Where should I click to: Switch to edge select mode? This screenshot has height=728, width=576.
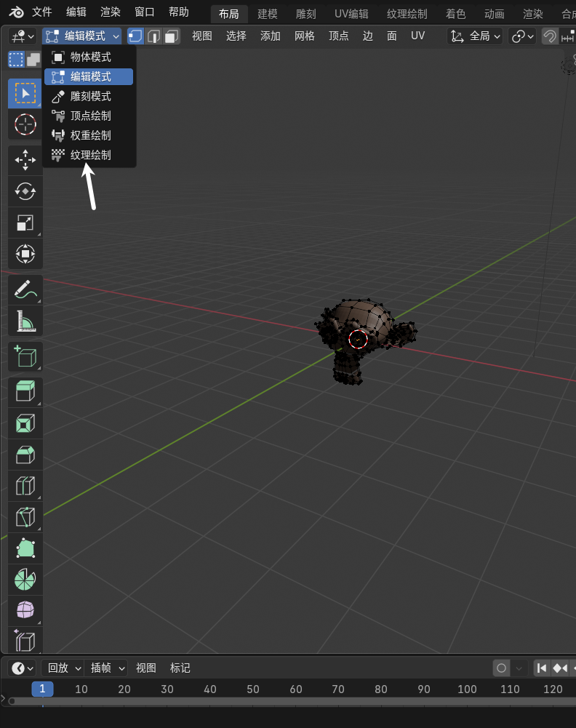(153, 36)
